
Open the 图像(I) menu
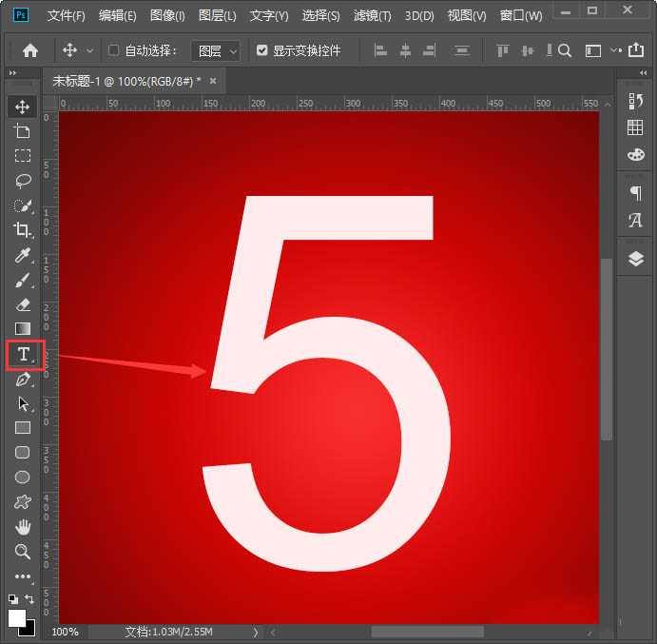click(167, 16)
